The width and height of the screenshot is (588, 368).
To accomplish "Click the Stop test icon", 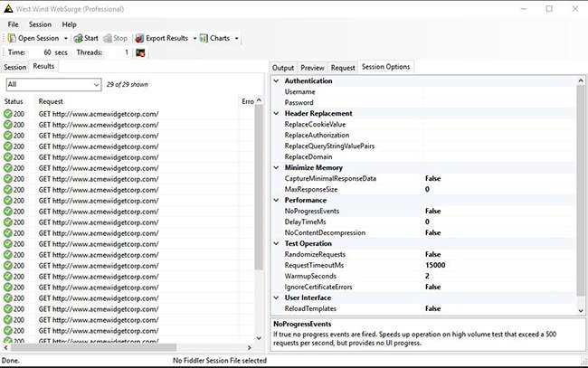I will click(108, 38).
